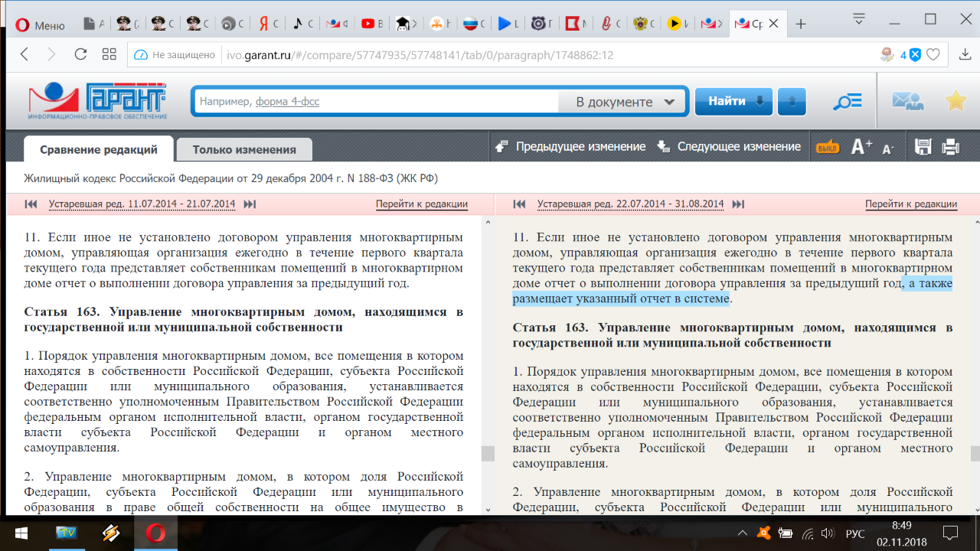The image size is (980, 551).
Task: Switch to the 'Только изменения' tab
Action: 244,150
